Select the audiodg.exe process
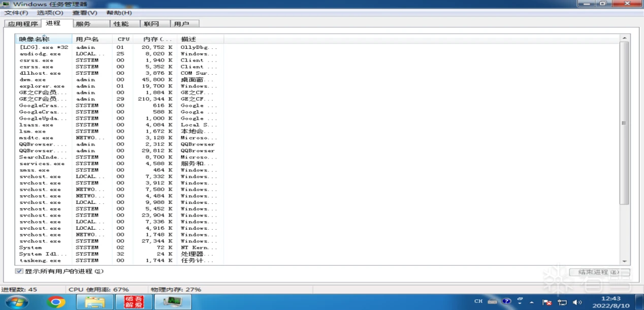This screenshot has height=310, width=644. 119,54
